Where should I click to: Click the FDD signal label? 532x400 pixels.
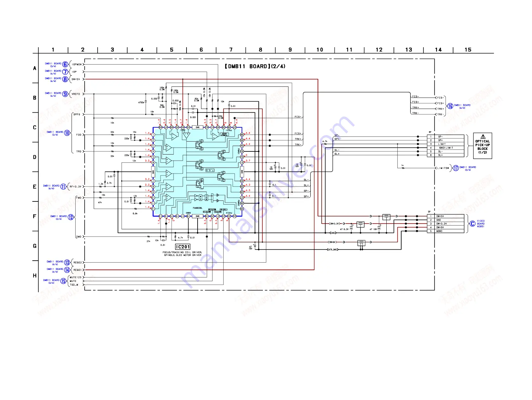click(79, 135)
